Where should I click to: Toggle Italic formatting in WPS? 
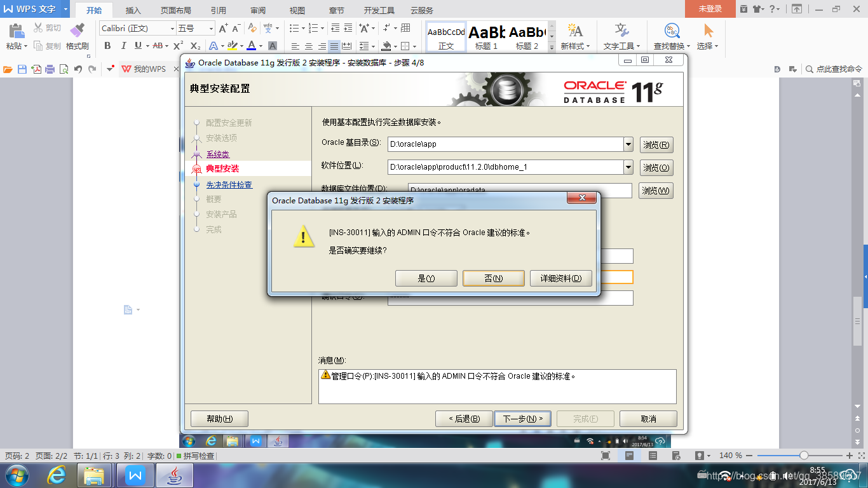pos(123,46)
